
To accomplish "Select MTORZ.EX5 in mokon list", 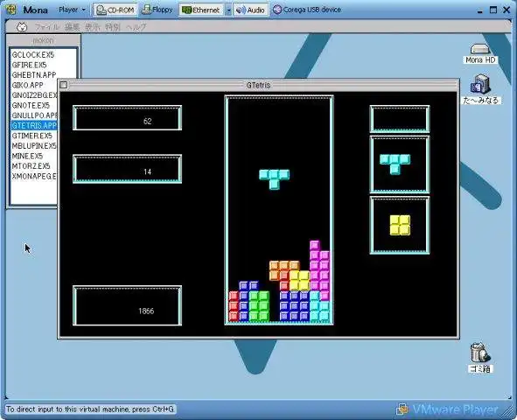I will pos(31,166).
